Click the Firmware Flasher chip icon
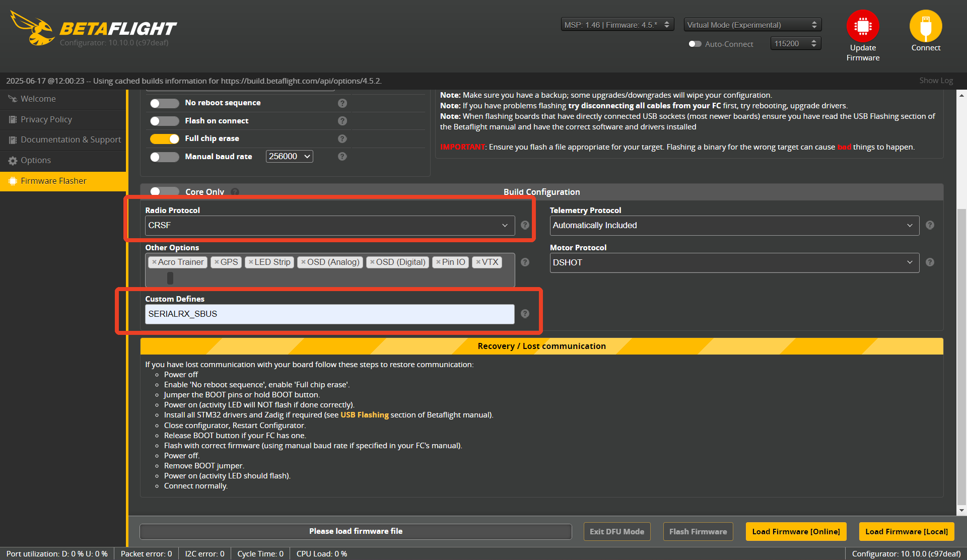 pyautogui.click(x=13, y=181)
